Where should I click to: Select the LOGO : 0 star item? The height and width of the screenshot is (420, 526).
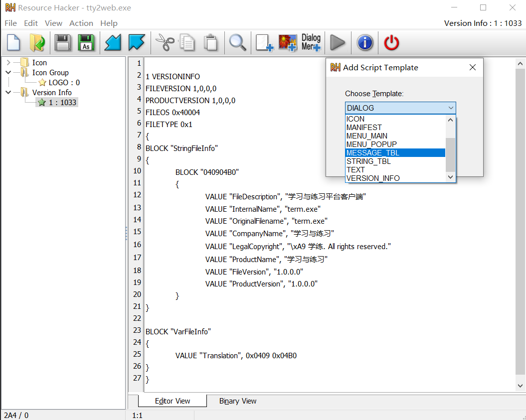pyautogui.click(x=64, y=83)
